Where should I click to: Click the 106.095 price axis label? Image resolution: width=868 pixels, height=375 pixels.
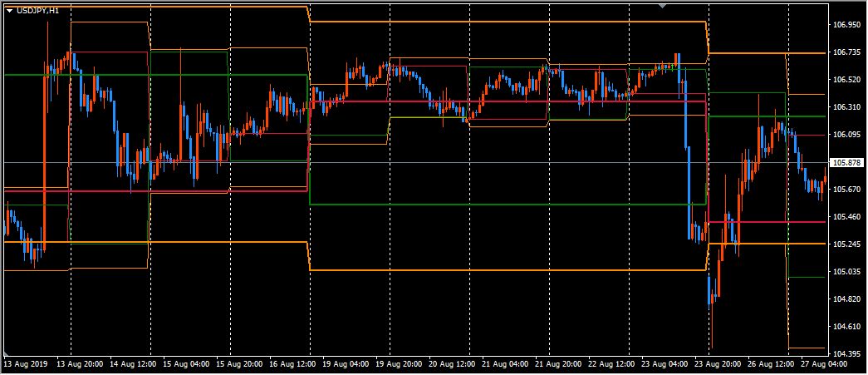pos(846,135)
